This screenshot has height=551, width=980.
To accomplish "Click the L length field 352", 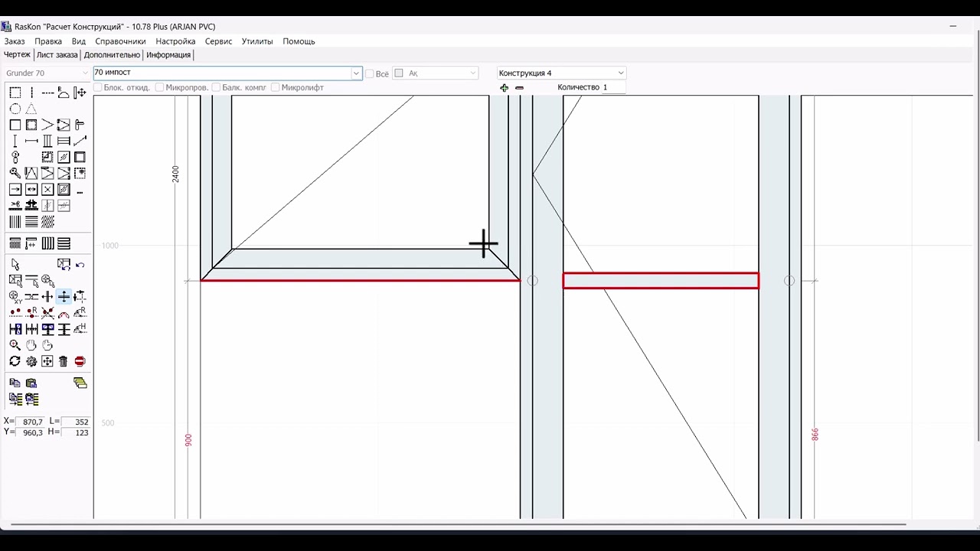I will coord(76,422).
